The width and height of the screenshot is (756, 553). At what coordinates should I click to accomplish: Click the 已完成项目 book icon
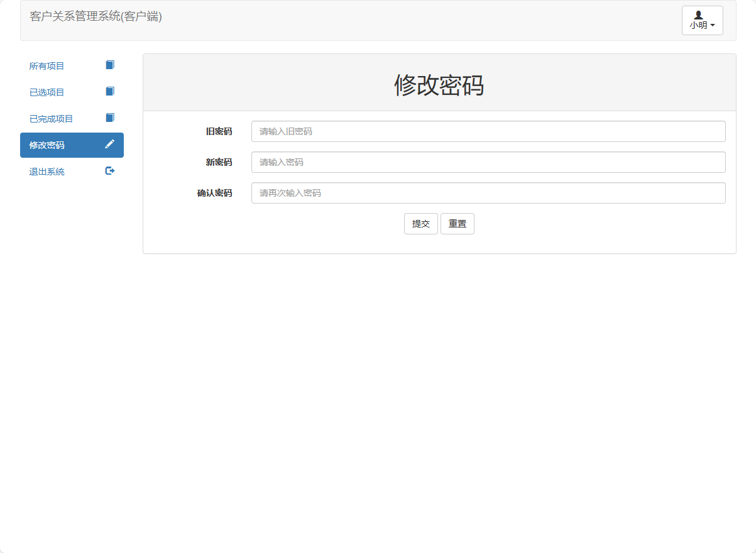tap(110, 118)
